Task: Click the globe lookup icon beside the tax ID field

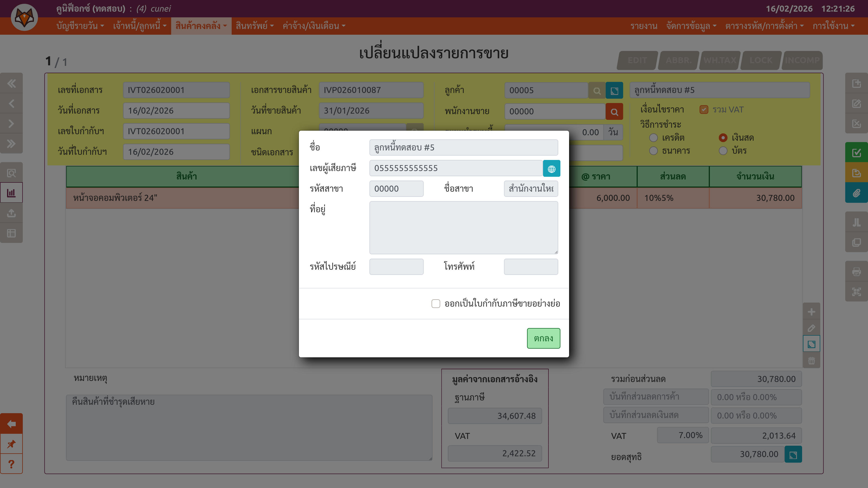Action: tap(551, 168)
